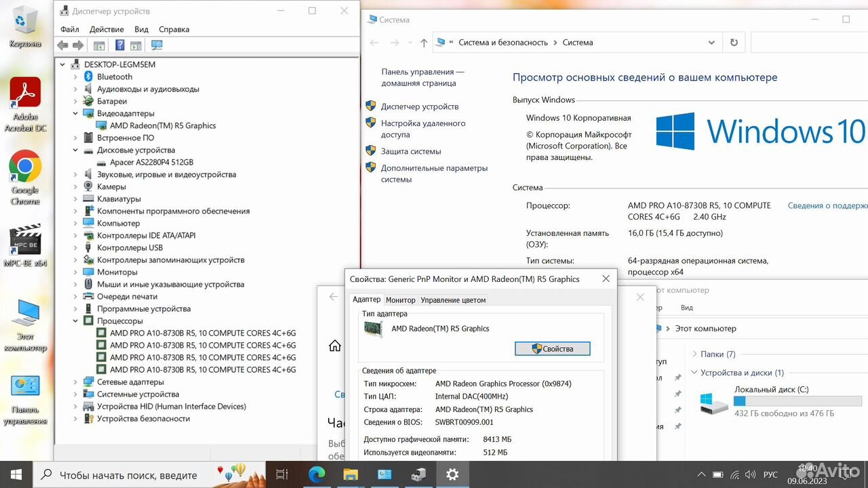This screenshot has width=868, height=488.
Task: Click the Home icon in Settings window
Action: coord(335,346)
